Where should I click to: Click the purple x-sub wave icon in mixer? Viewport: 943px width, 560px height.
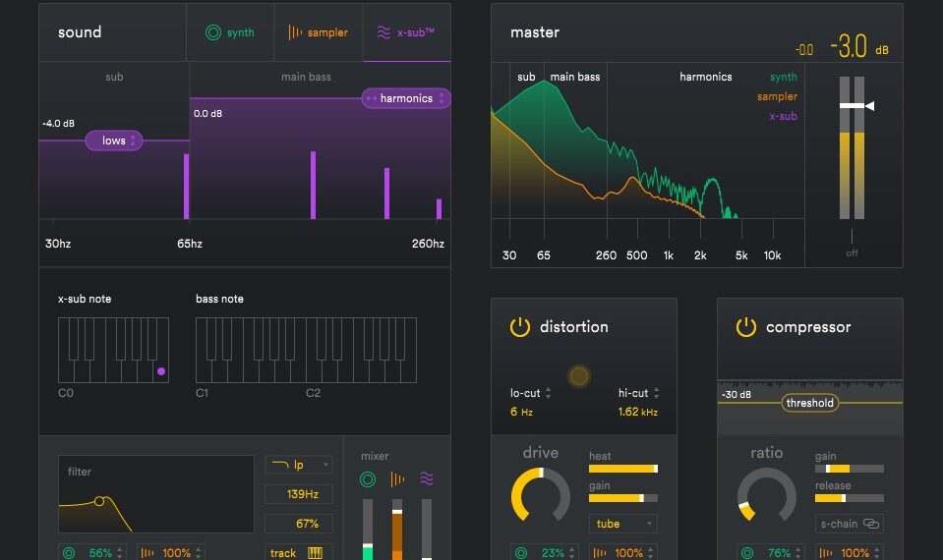coord(427,478)
